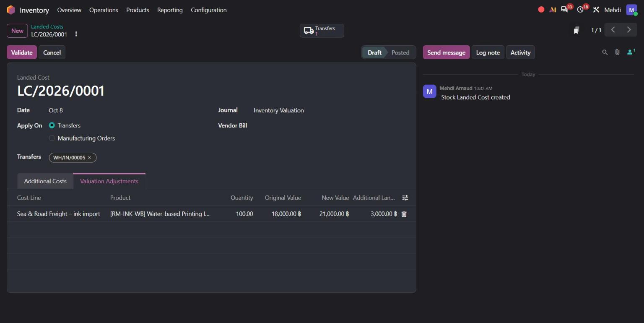Open the record actions three-dot menu
The height and width of the screenshot is (323, 644).
pyautogui.click(x=76, y=34)
